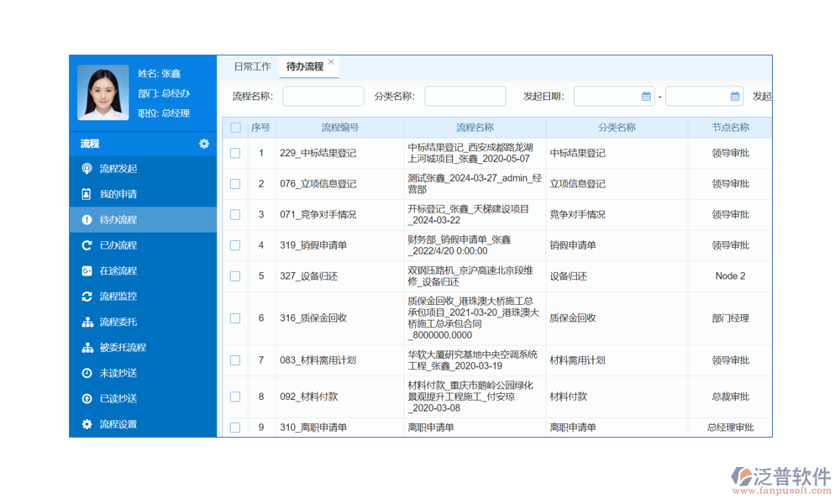Click the gear icon beside 流程 header
Image resolution: width=840 pixels, height=504 pixels.
tap(204, 144)
